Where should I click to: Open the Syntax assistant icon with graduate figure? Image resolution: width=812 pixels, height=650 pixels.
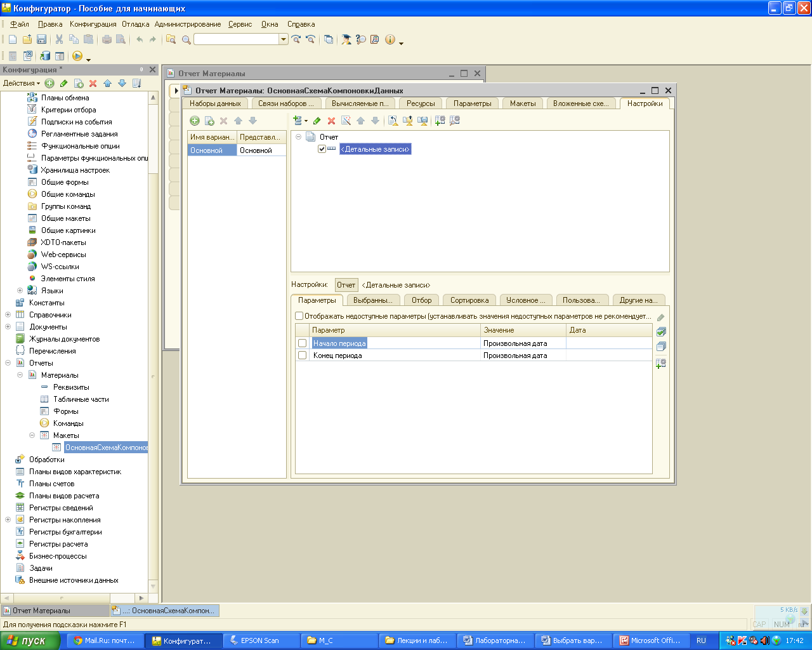(x=346, y=39)
